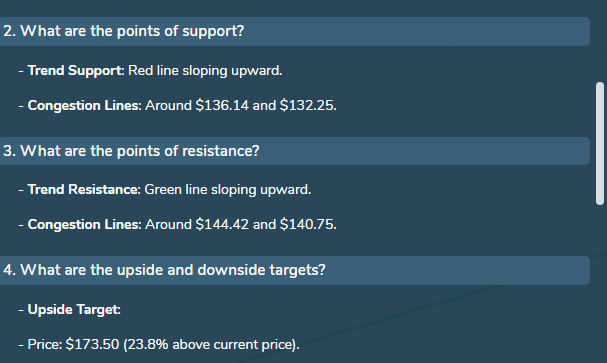Click the scrollbar track above the thumb
Image resolution: width=607 pixels, height=363 pixels.
pyautogui.click(x=600, y=41)
